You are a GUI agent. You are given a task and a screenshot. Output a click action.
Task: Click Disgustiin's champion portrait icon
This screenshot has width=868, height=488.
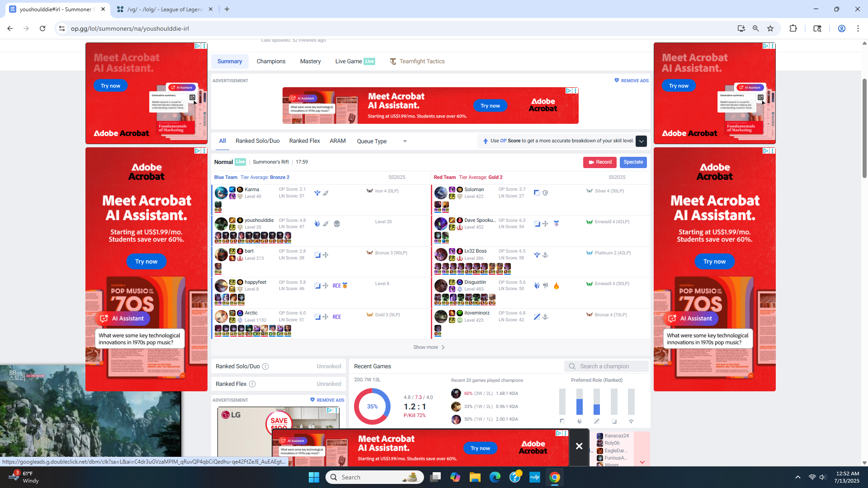(x=441, y=286)
